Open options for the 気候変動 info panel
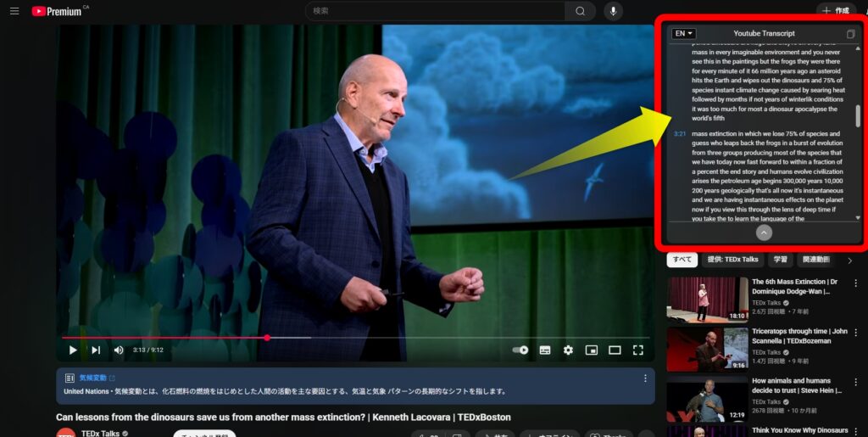868x437 pixels. 645,378
